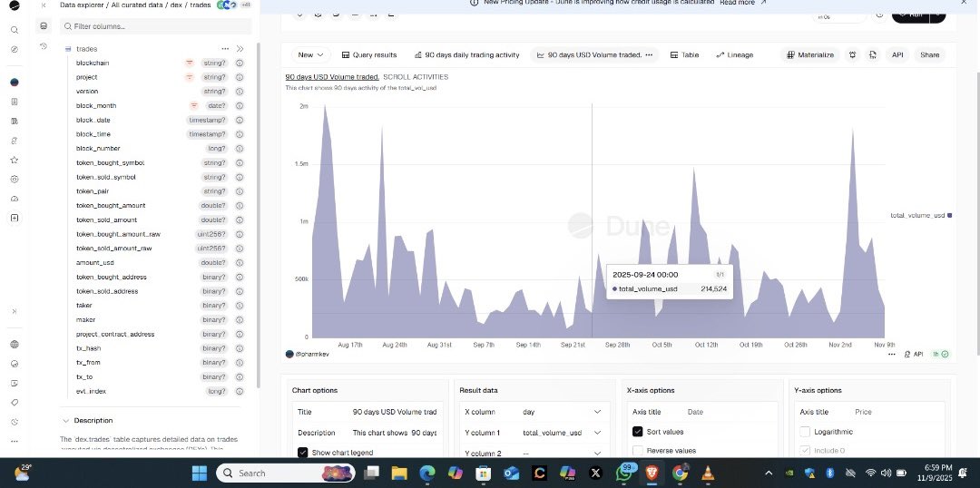Image resolution: width=980 pixels, height=488 pixels.
Task: Click the clock showing 6:59 PM
Action: click(x=938, y=467)
